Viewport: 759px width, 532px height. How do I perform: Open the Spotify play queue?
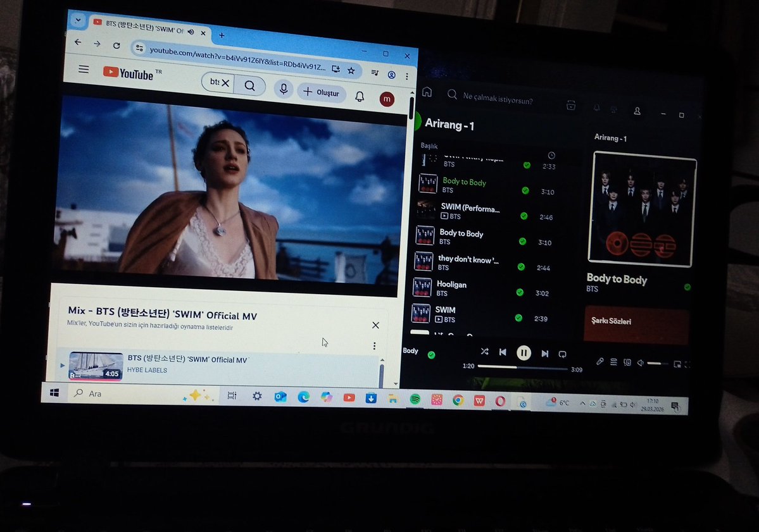[x=613, y=362]
